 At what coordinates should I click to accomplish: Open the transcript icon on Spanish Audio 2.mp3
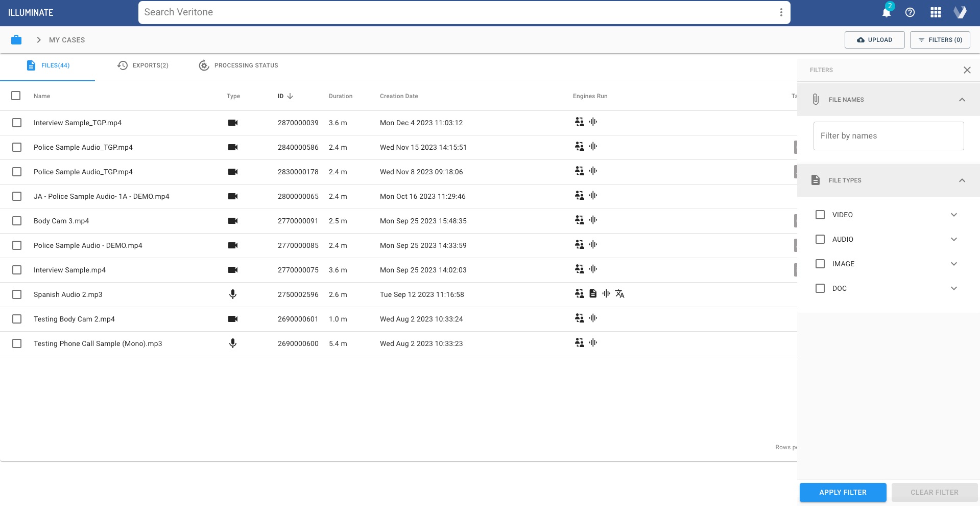592,293
